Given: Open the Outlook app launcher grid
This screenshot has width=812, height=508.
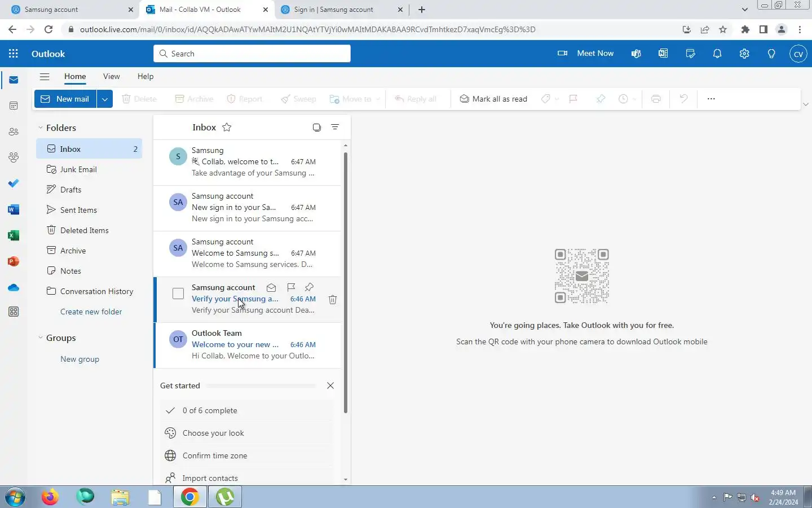Looking at the screenshot, I should pos(14,54).
